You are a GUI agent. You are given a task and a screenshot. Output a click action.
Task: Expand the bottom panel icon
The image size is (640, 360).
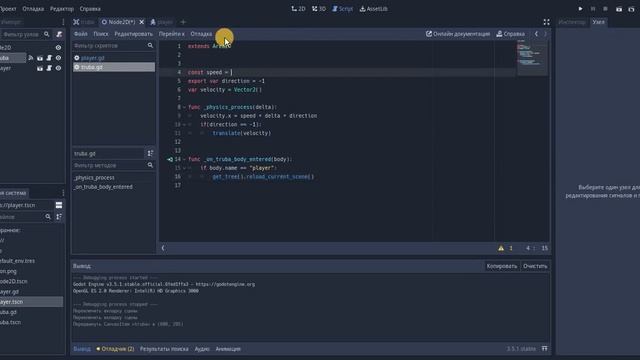[x=544, y=349]
